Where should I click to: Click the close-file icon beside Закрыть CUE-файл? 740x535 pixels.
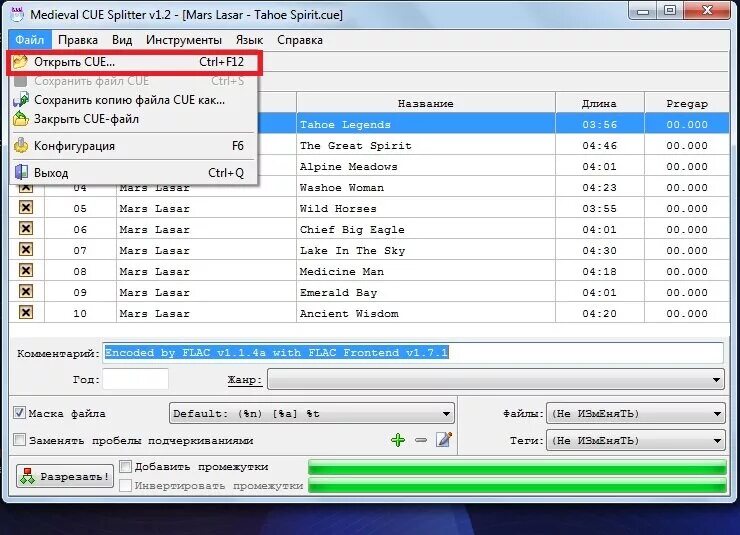tap(21, 119)
